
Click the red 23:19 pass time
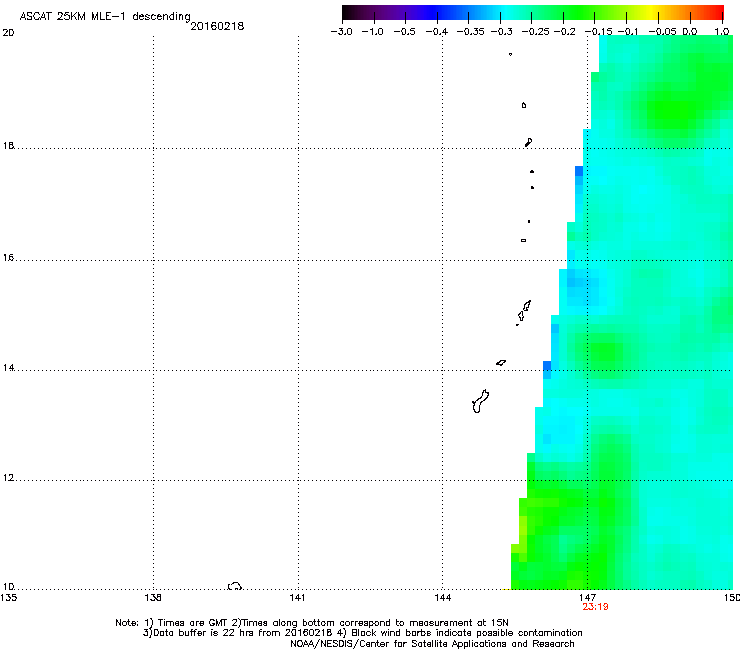595,607
